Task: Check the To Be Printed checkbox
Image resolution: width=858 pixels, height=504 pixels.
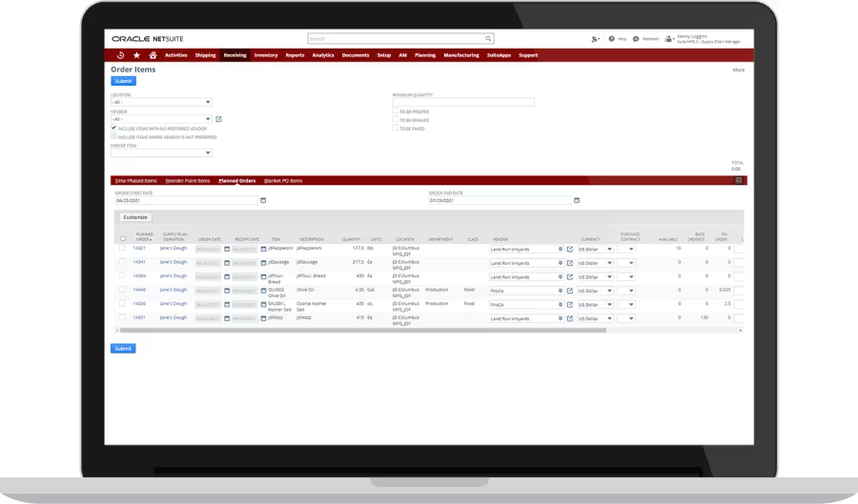Action: [396, 111]
